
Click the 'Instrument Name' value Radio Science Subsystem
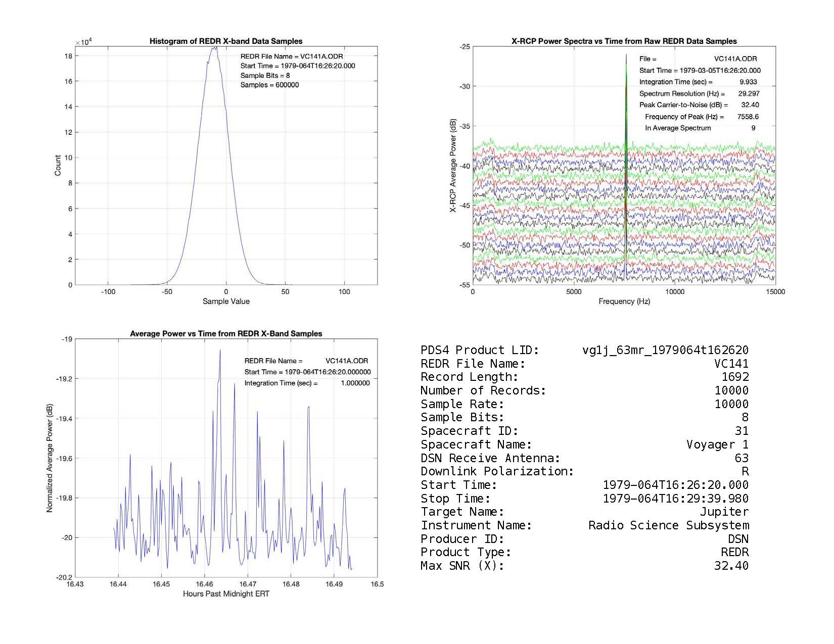tap(668, 526)
